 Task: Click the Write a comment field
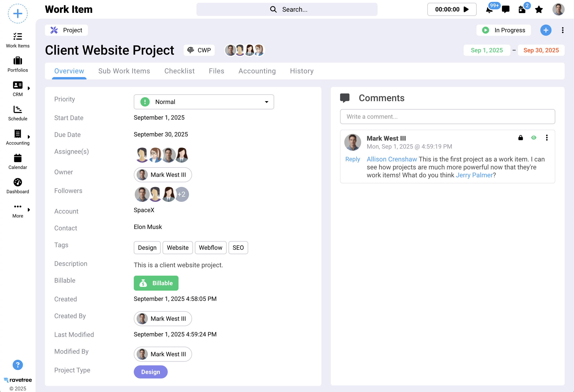(x=447, y=116)
